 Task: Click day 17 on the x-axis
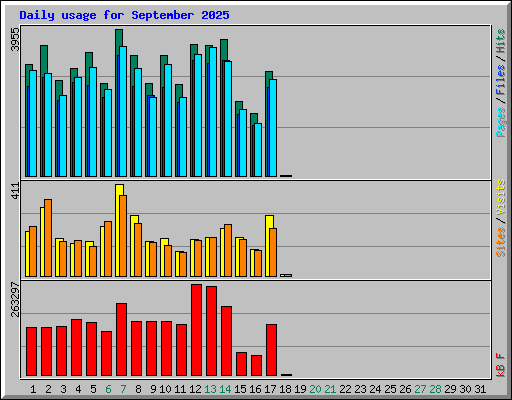tap(270, 389)
